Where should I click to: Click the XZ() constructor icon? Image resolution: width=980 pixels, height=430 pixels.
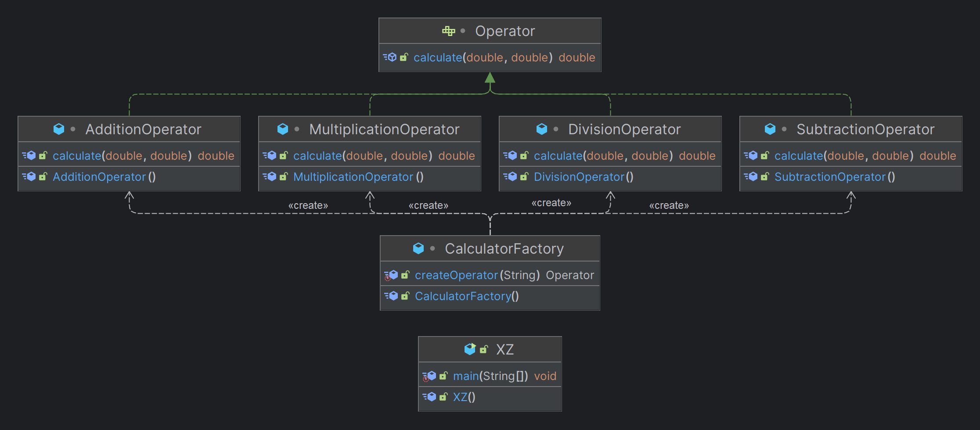click(429, 397)
